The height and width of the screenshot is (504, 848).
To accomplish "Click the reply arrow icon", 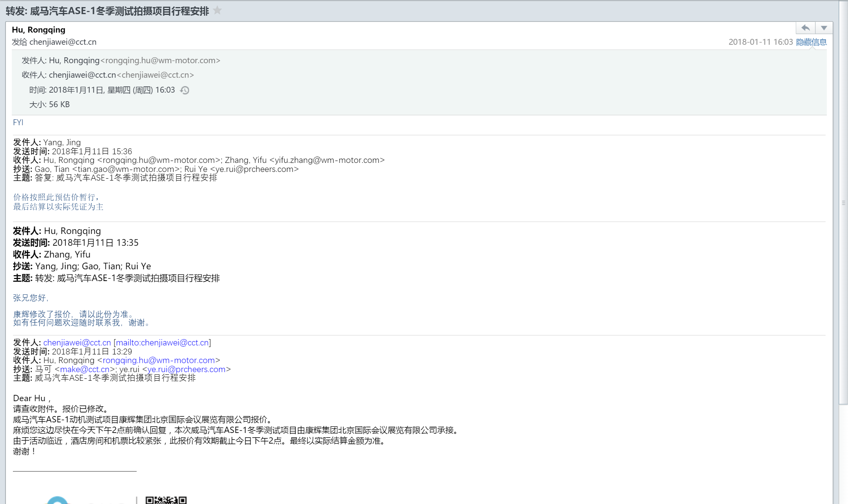I will coord(805,28).
